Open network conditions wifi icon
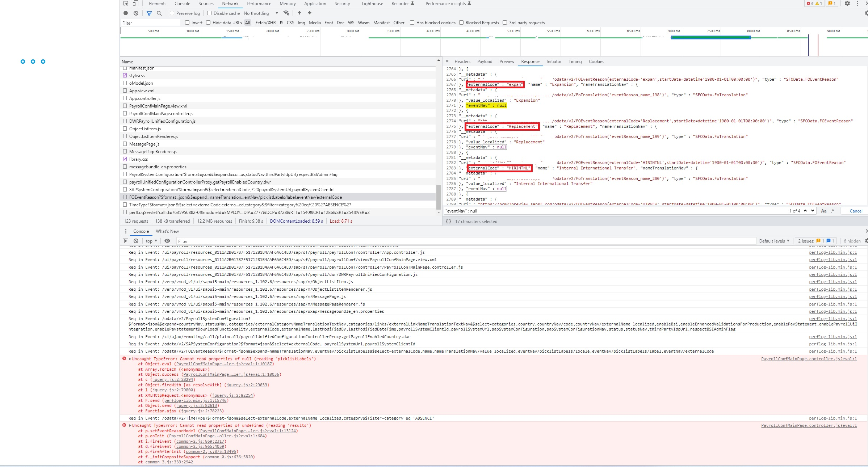 (x=286, y=13)
